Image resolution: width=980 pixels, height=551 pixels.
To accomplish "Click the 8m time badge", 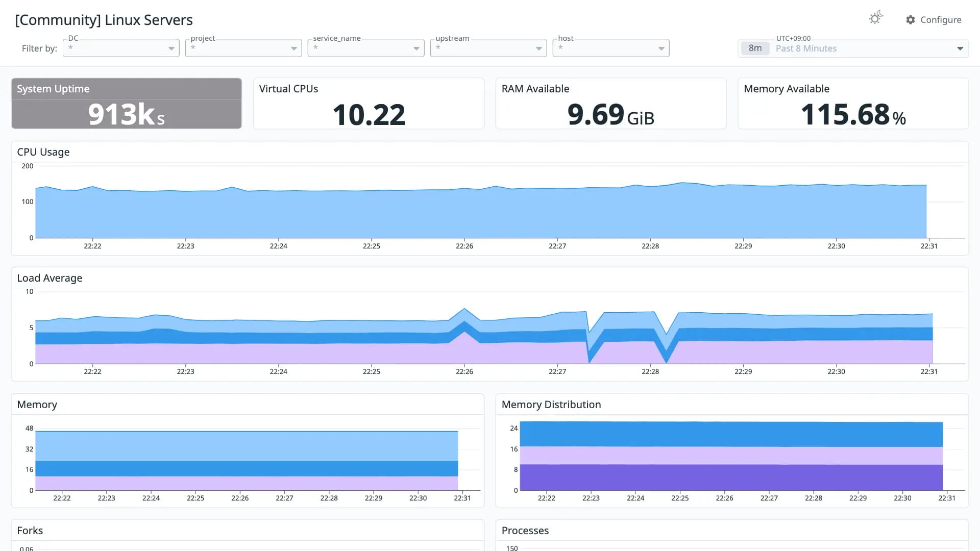I will point(755,48).
